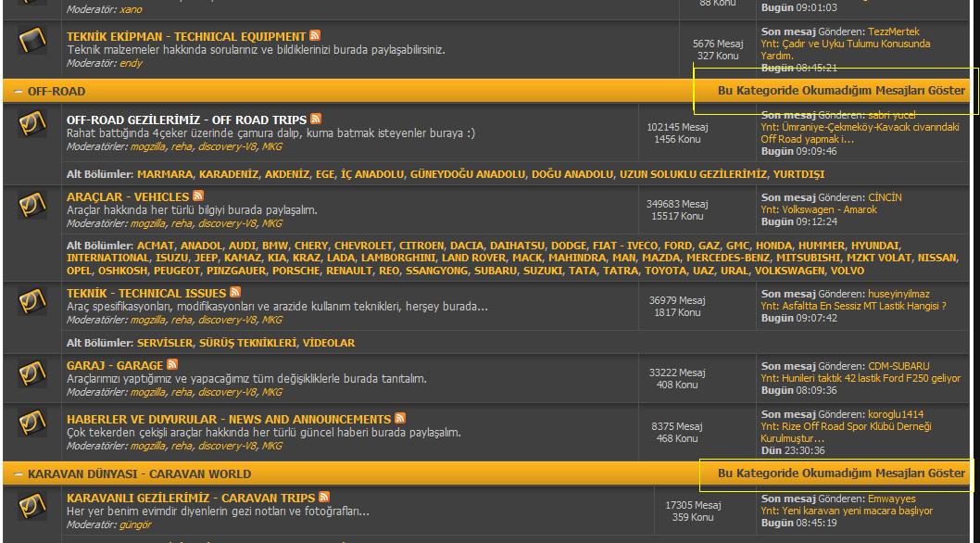Open RSS feed for Haberler ve Duyurular
The width and height of the screenshot is (980, 543).
400,419
